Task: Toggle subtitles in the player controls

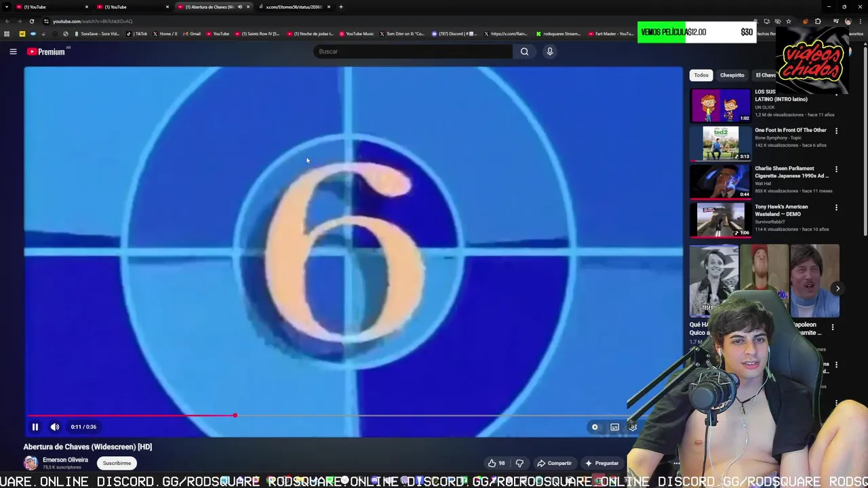Action: [614, 427]
